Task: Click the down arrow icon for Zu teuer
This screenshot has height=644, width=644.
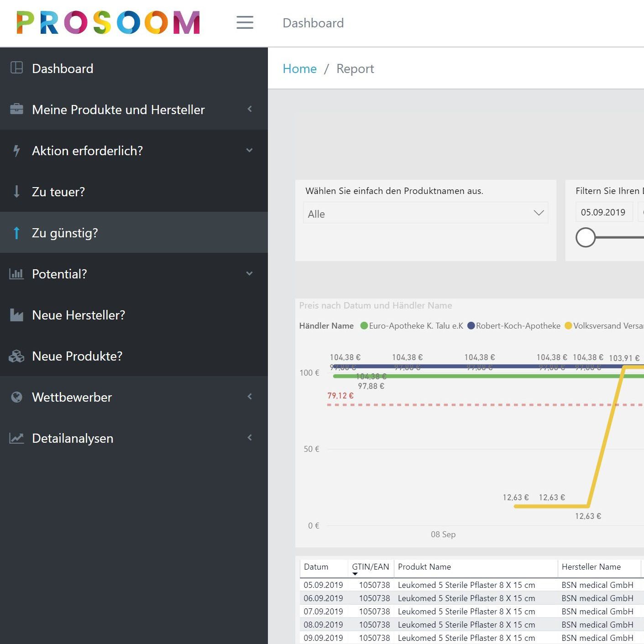Action: pyautogui.click(x=16, y=192)
